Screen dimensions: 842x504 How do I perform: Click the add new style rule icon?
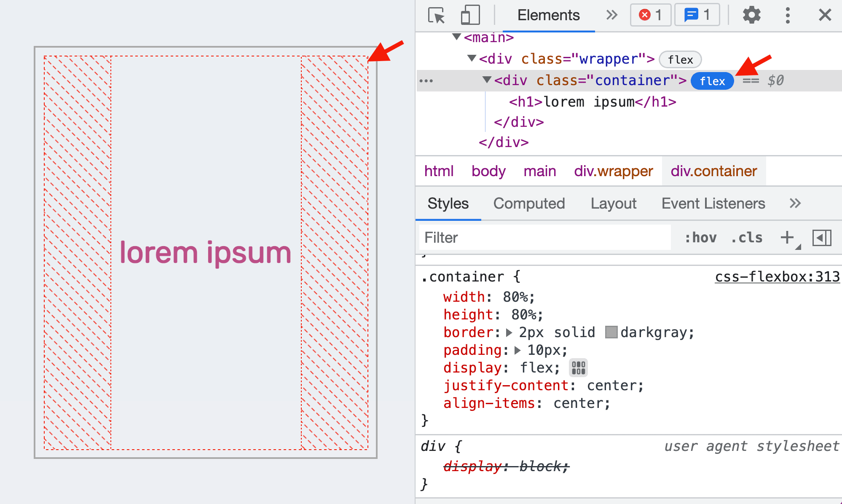coord(787,236)
